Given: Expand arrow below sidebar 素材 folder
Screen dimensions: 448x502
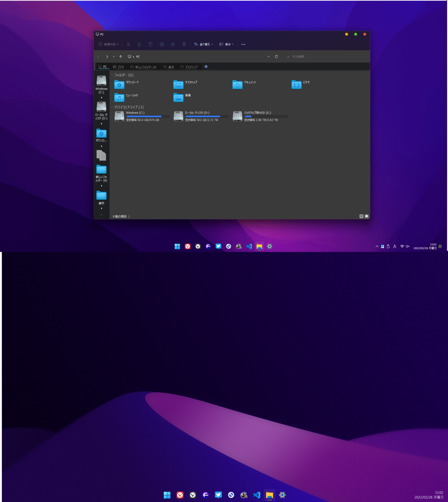Looking at the screenshot, I should pyautogui.click(x=101, y=208).
